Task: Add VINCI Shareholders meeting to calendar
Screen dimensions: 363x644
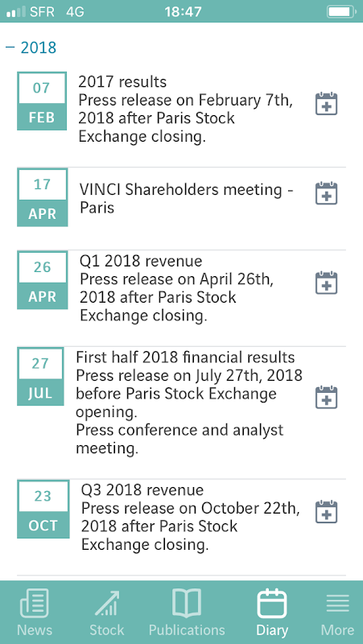Action: [326, 193]
